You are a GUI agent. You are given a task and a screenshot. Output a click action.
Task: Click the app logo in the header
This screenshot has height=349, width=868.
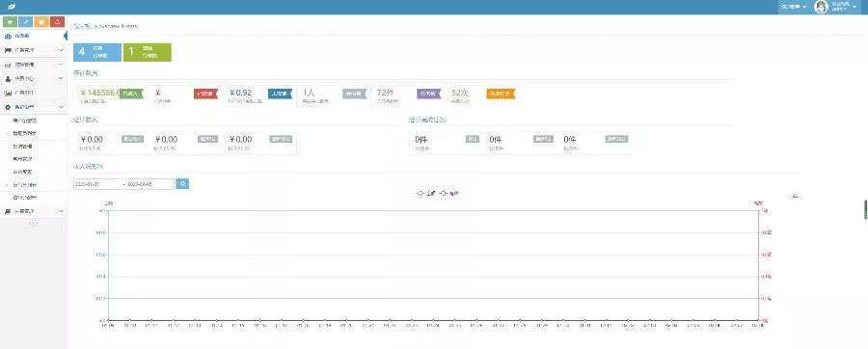coord(11,7)
